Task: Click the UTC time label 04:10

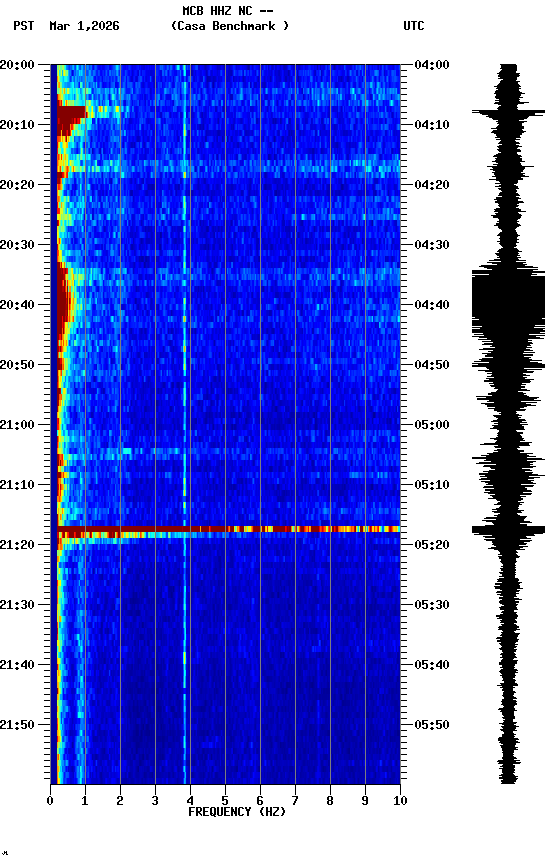Action: (432, 125)
